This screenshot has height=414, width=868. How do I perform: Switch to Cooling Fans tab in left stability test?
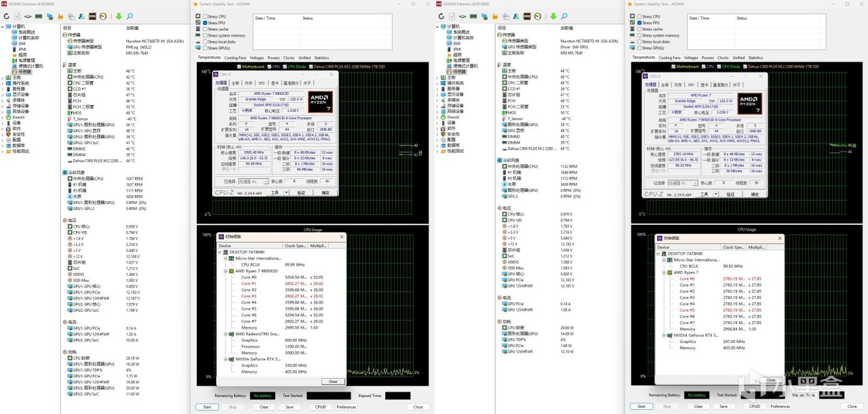click(x=235, y=58)
